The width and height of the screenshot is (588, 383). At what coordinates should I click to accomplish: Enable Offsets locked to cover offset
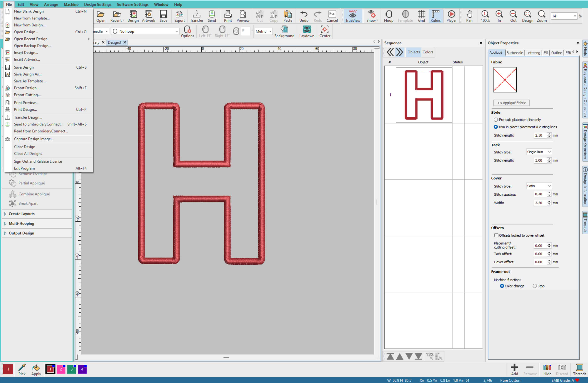(496, 235)
